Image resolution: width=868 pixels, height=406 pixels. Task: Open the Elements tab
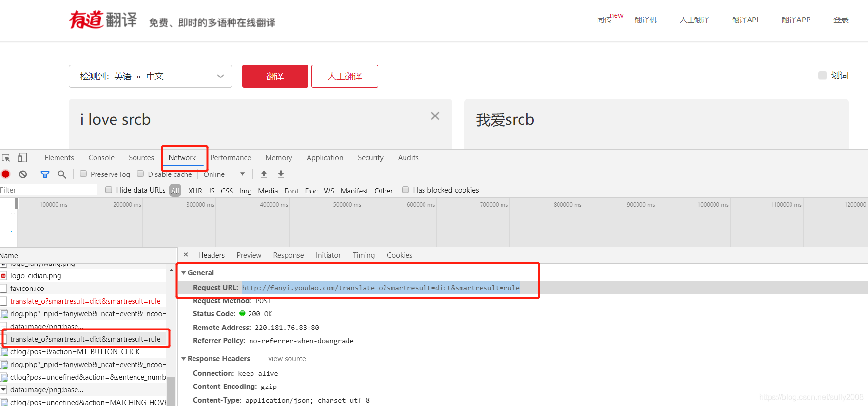(59, 158)
